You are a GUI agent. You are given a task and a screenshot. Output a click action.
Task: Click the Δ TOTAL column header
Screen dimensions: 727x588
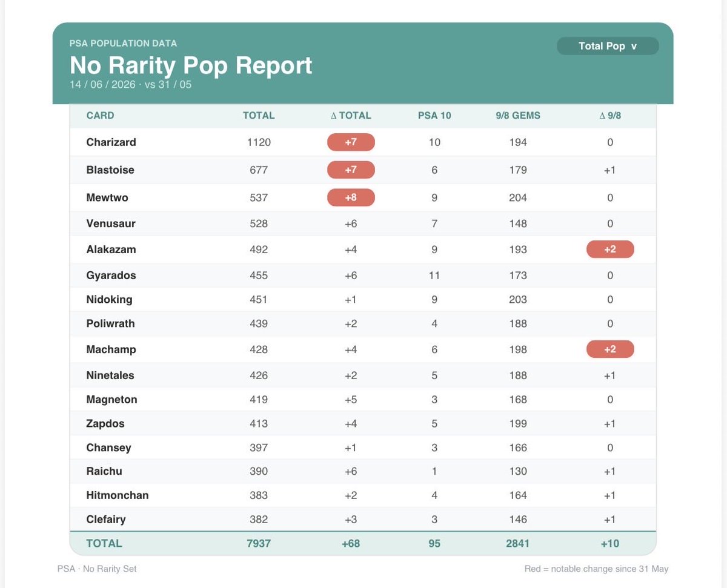coord(351,115)
